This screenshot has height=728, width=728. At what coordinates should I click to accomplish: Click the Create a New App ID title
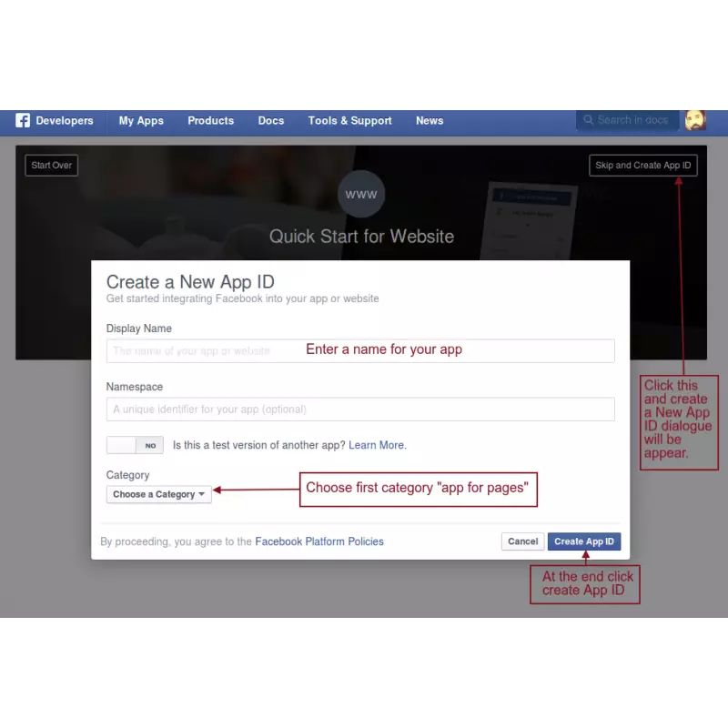190,282
